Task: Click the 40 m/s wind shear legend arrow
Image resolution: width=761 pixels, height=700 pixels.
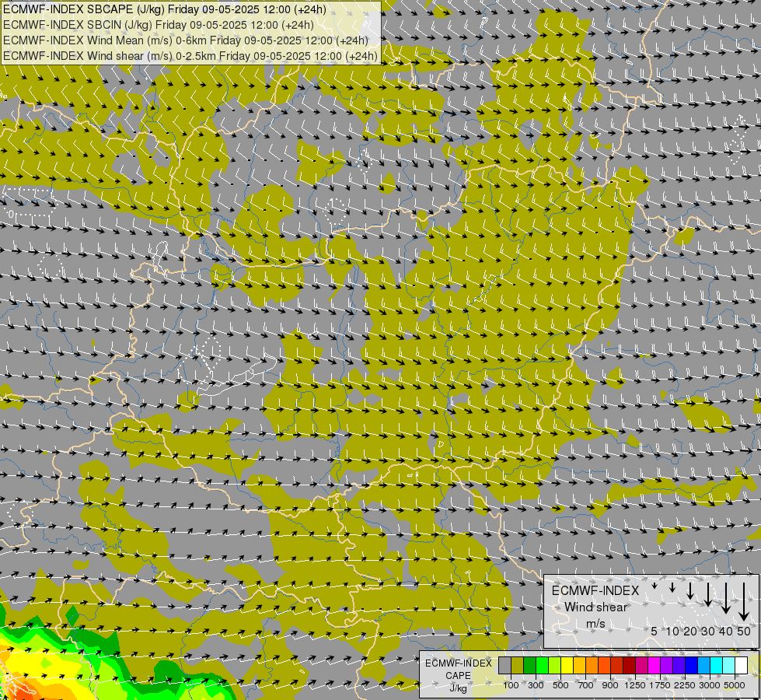Action: pyautogui.click(x=726, y=598)
